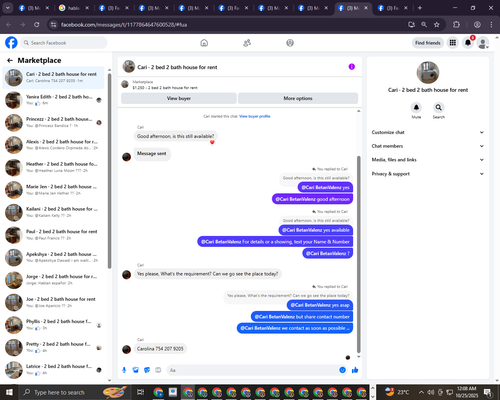Click the conversation list scrollbar
The height and width of the screenshot is (400, 500).
[109, 171]
